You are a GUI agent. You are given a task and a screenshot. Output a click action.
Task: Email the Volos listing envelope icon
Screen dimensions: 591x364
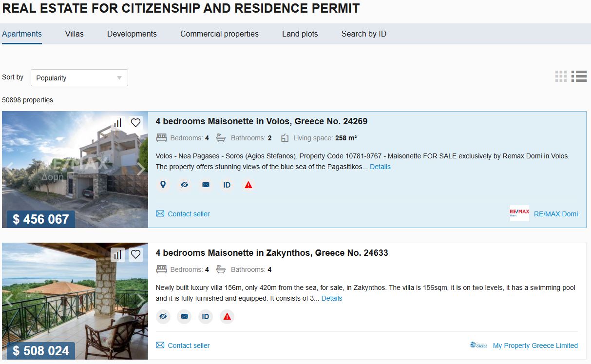point(206,185)
